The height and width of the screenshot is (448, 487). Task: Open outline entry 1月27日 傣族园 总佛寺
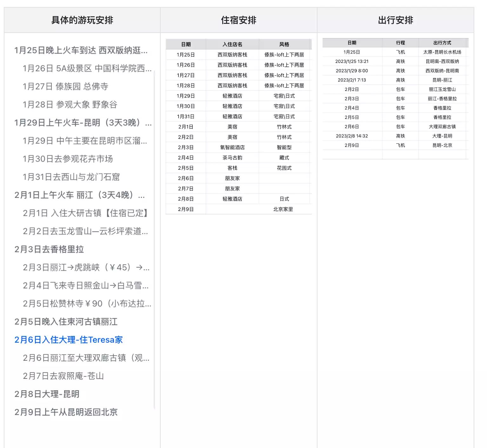[65, 87]
